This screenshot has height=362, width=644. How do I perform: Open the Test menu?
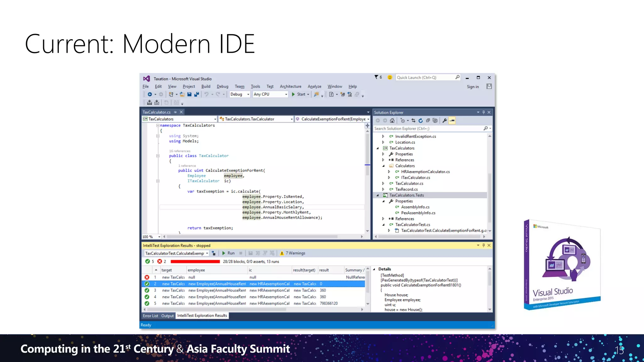click(270, 86)
